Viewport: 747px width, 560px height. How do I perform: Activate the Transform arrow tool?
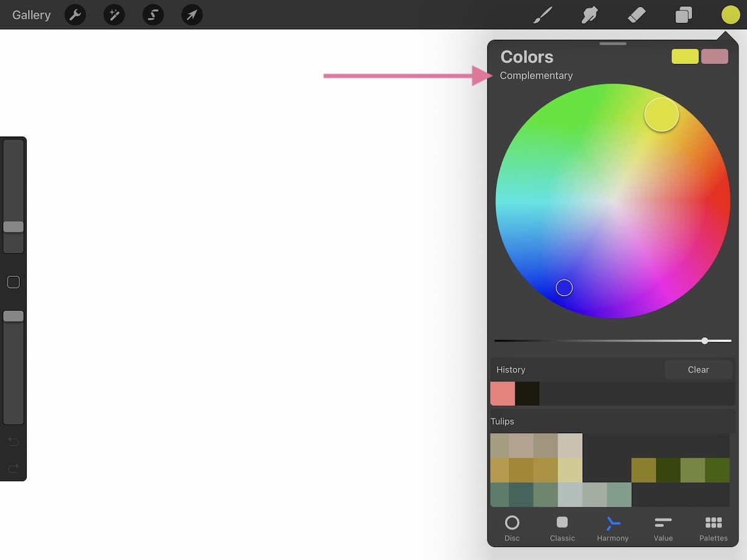tap(192, 15)
